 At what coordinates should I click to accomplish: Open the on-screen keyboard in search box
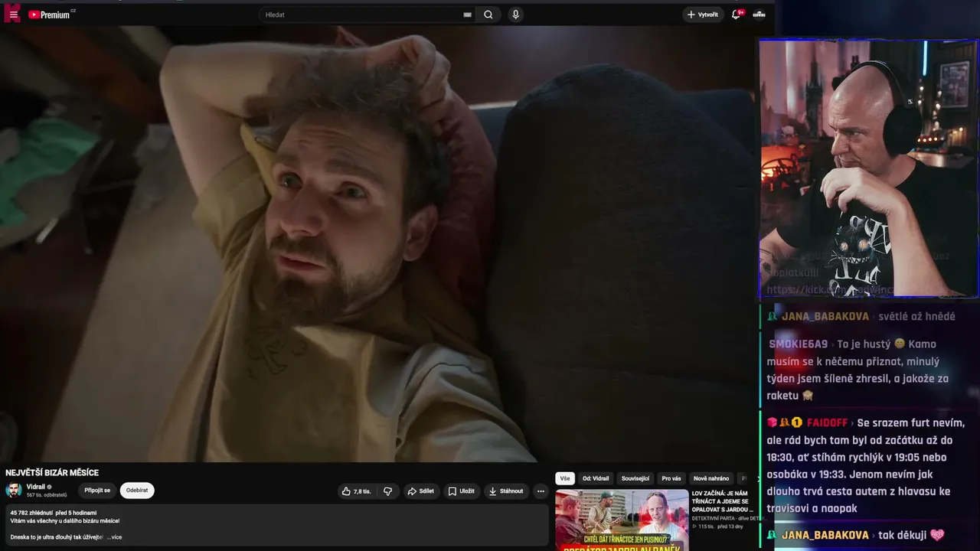(467, 15)
